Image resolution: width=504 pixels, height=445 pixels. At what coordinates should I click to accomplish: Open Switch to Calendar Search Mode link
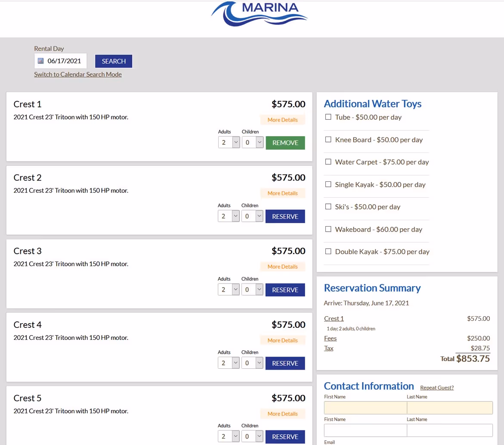click(78, 74)
